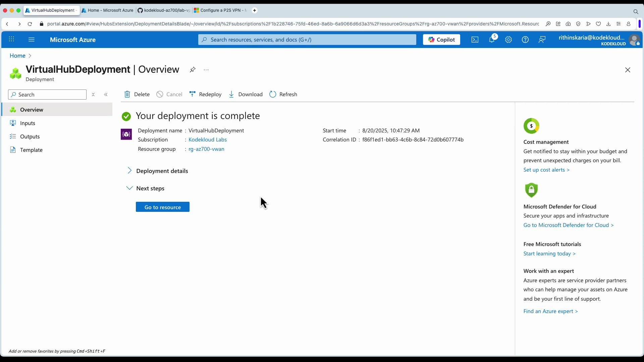The image size is (644, 362).
Task: Click the browser forward arrow
Action: point(19,24)
